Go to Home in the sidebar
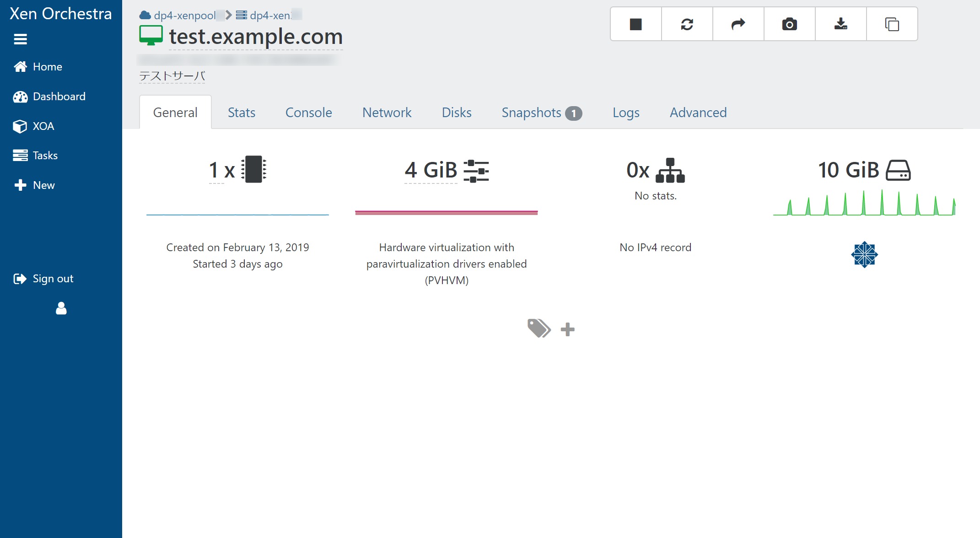The width and height of the screenshot is (980, 538). (x=38, y=67)
